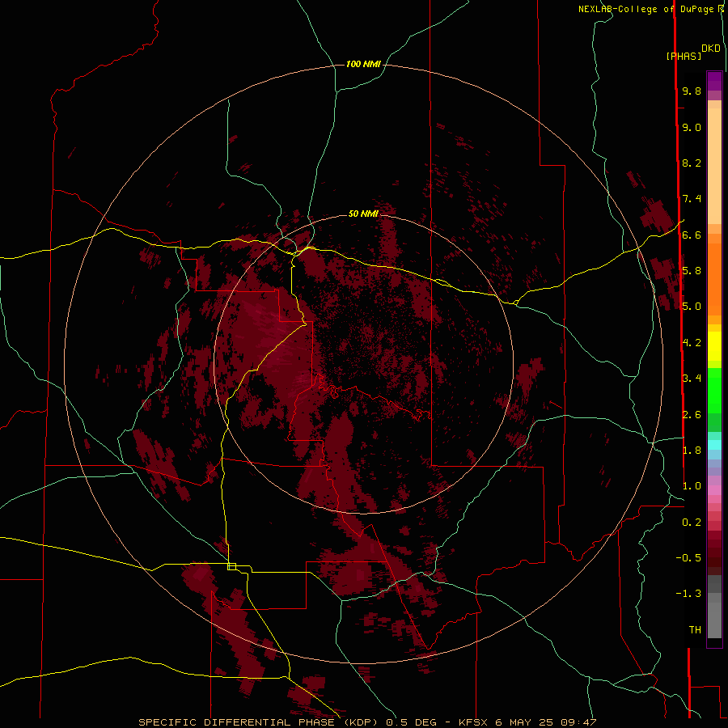
Task: Click the 5.8 legend value
Action: tap(692, 270)
